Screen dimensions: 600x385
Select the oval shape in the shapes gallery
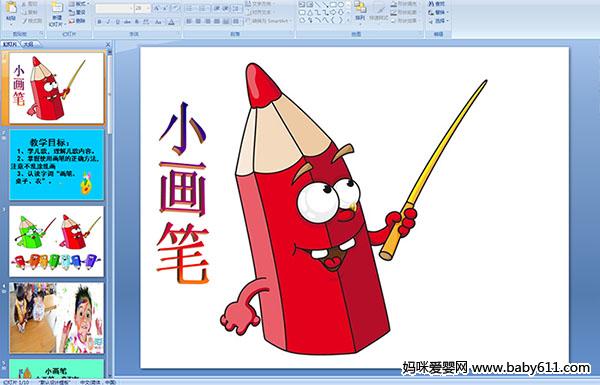tap(340, 5)
